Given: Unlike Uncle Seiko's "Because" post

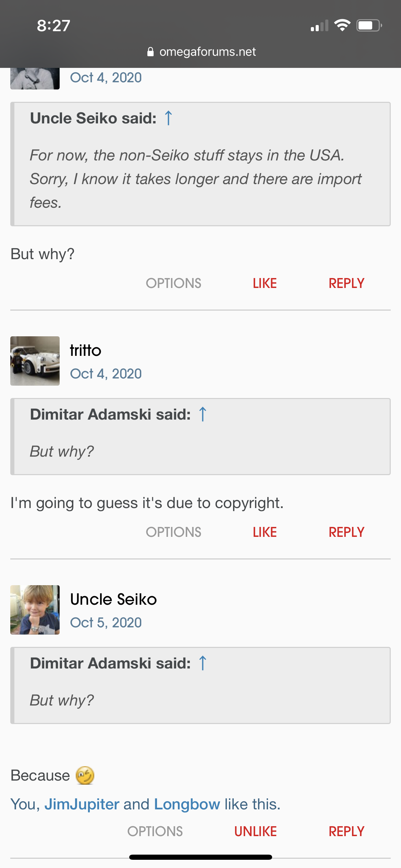Looking at the screenshot, I should coord(255,832).
